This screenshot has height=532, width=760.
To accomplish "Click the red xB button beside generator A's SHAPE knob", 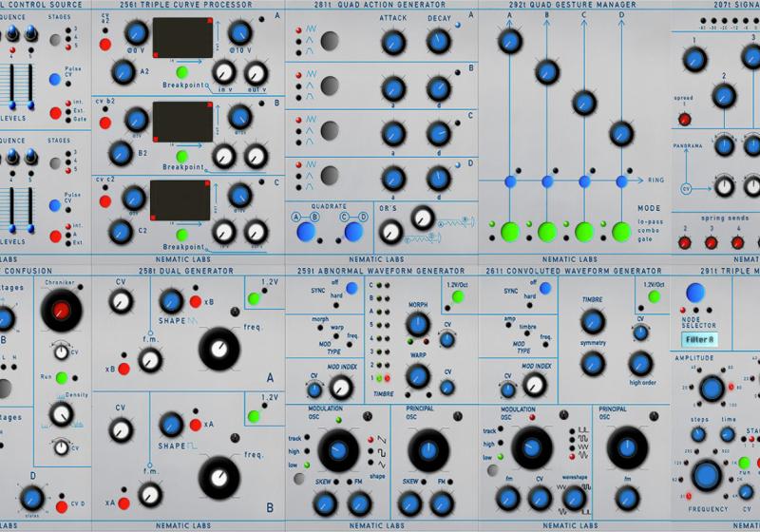I will click(196, 302).
